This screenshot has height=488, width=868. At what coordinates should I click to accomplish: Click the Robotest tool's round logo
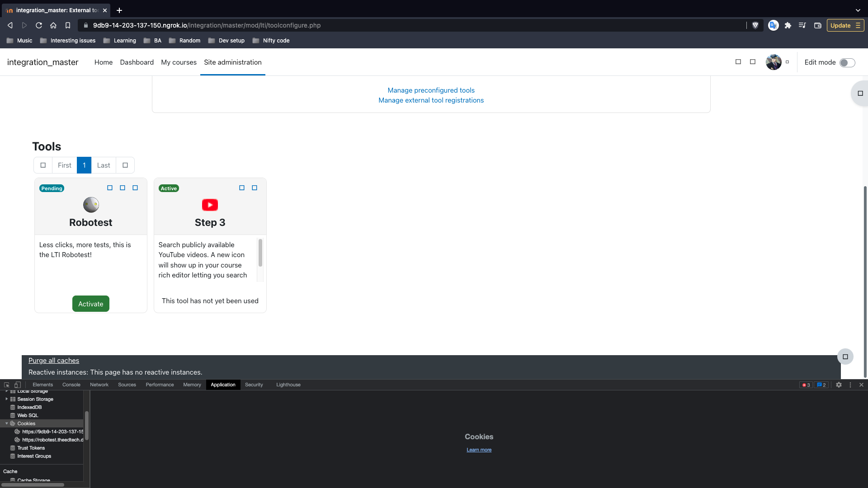pos(91,205)
